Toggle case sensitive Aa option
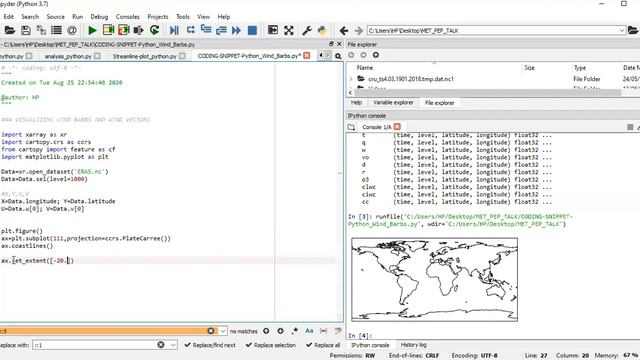 tap(309, 331)
